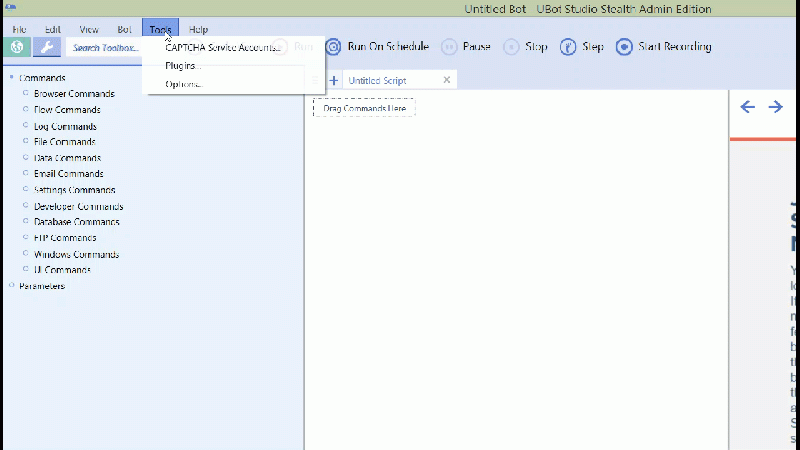800x450 pixels.
Task: Expand the Log Commands node
Action: pyautogui.click(x=26, y=125)
